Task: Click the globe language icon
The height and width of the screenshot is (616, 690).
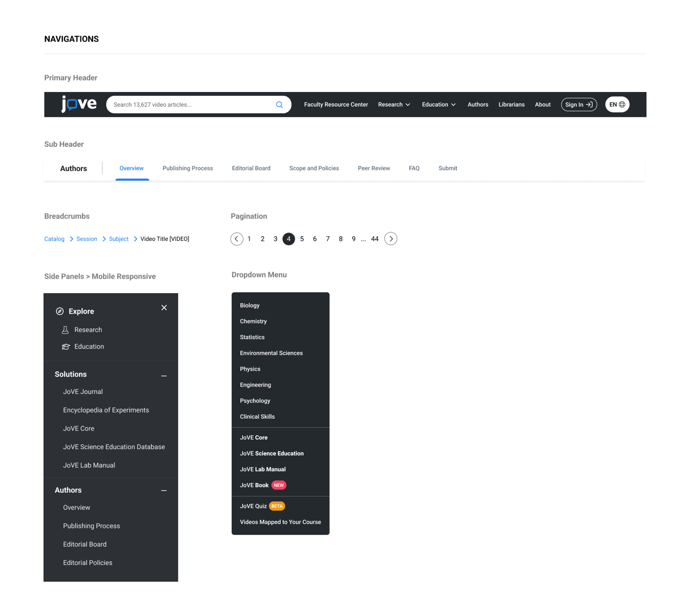Action: point(622,104)
